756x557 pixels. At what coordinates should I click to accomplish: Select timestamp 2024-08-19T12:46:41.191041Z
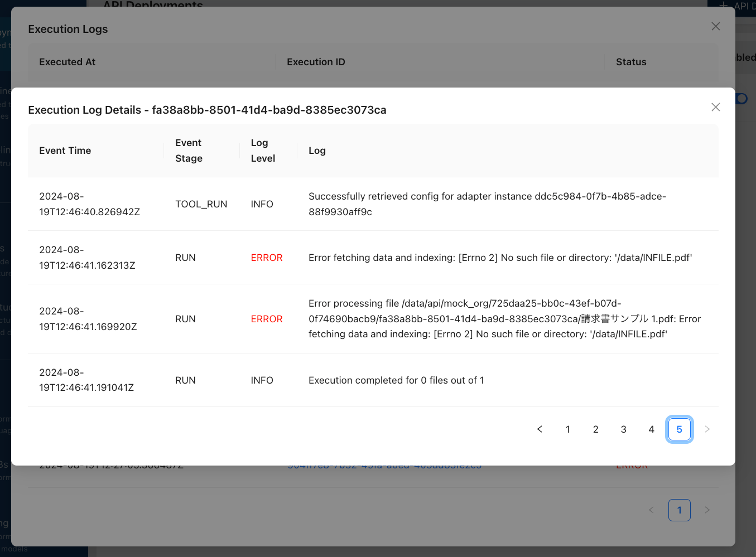(x=86, y=380)
